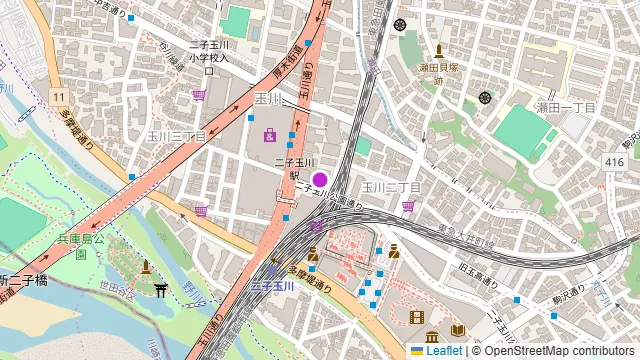Screen dimensions: 640x360
Task: Click the purple circle marker near 二子玉川駅
Action: click(320, 180)
